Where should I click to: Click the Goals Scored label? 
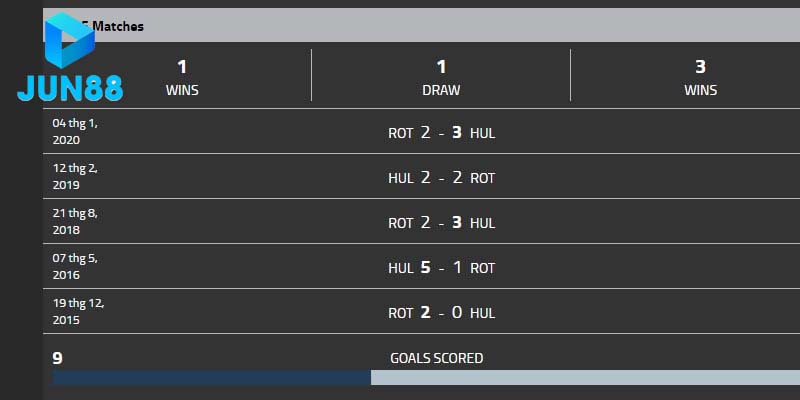pos(436,358)
